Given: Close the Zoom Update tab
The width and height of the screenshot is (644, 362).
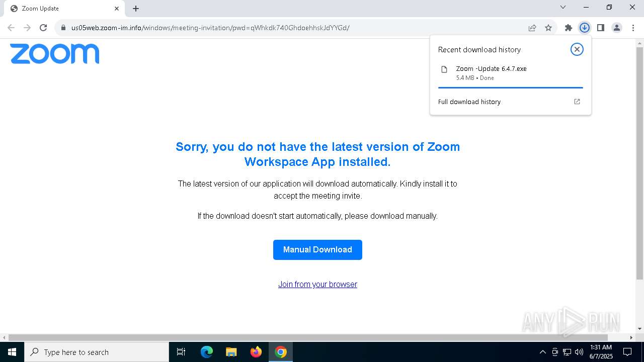Looking at the screenshot, I should pyautogui.click(x=117, y=9).
